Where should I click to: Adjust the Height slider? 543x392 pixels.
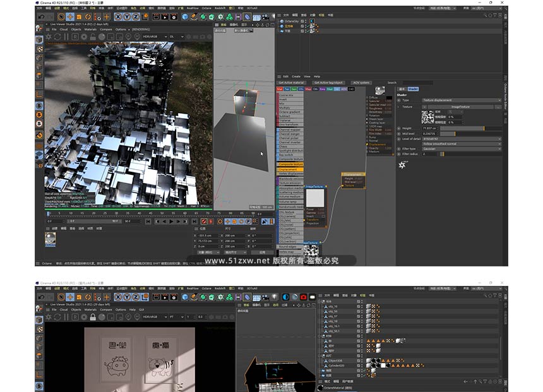tap(470, 128)
